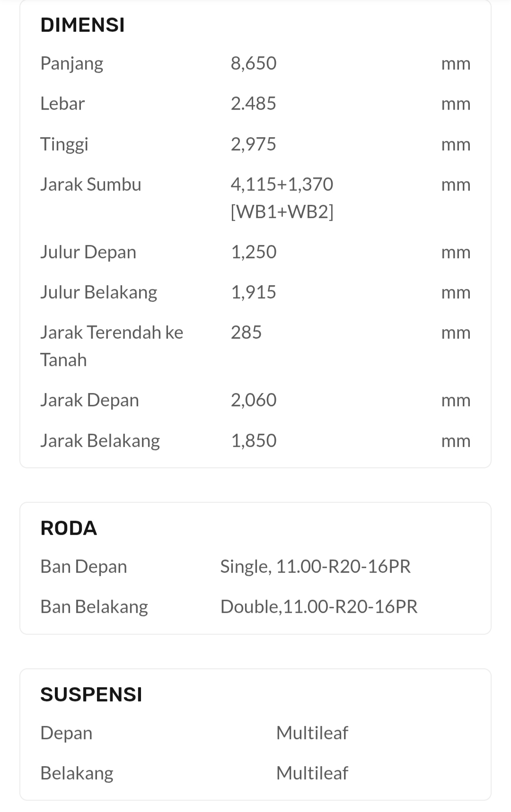Screen dimensions: 511x812
Task: Click the Ban Belakang label
Action: [94, 607]
